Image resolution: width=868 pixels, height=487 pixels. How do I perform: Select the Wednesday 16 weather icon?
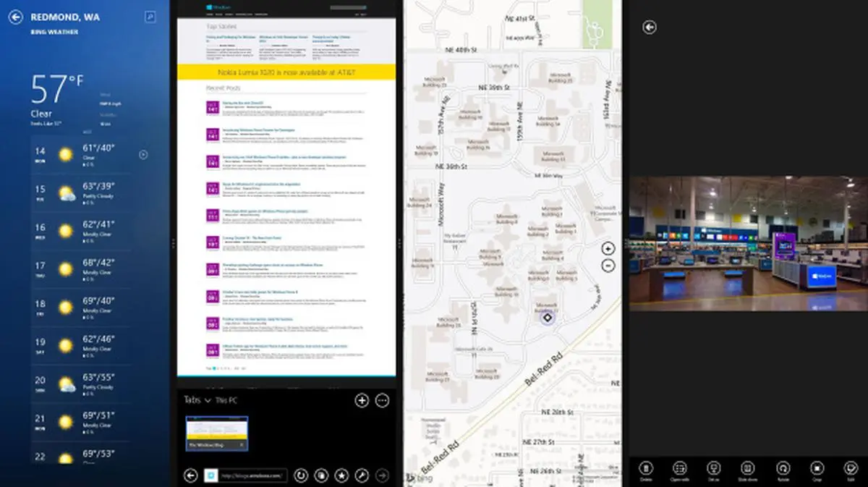[66, 231]
